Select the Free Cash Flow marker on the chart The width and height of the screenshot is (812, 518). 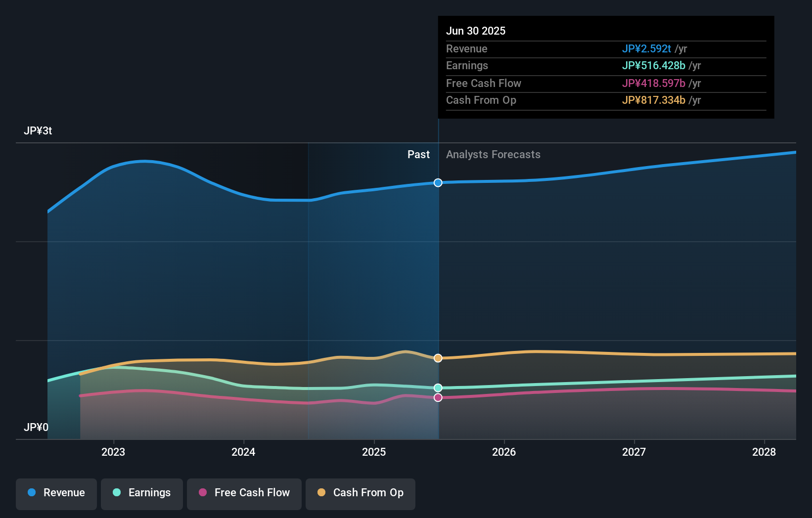pyautogui.click(x=437, y=397)
